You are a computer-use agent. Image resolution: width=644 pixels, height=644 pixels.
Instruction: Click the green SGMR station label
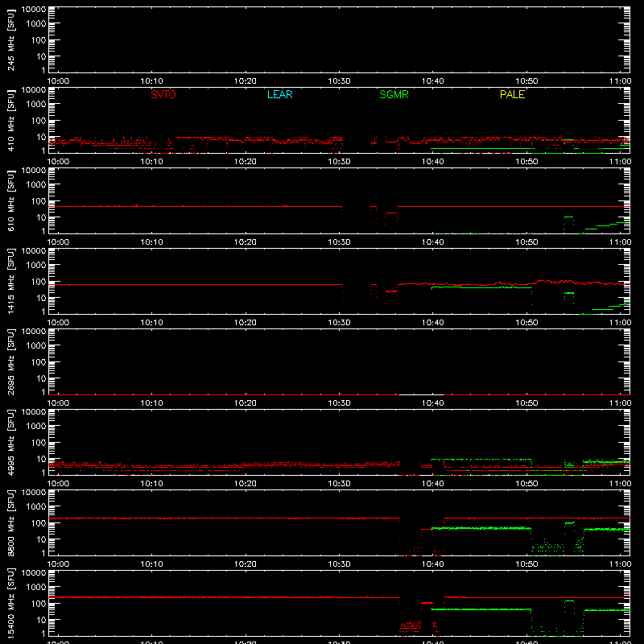click(x=394, y=94)
